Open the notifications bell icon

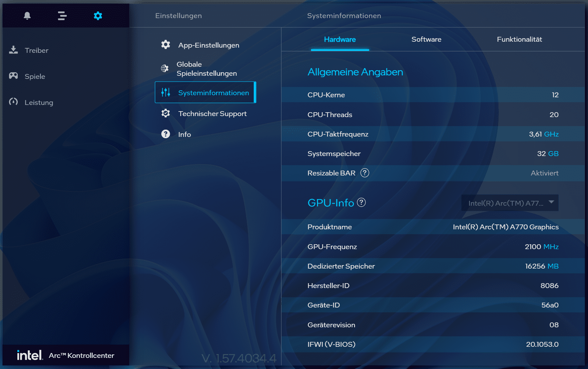coord(27,16)
